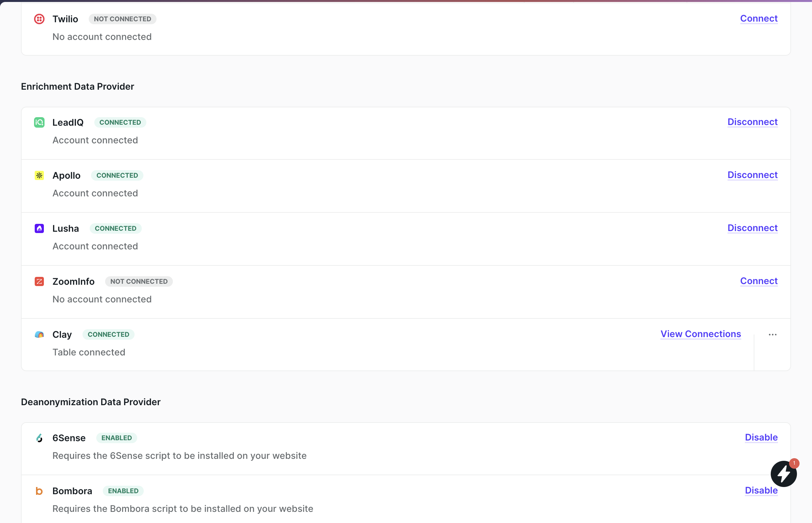Open the lightning bolt chat widget
The image size is (812, 523).
(784, 474)
